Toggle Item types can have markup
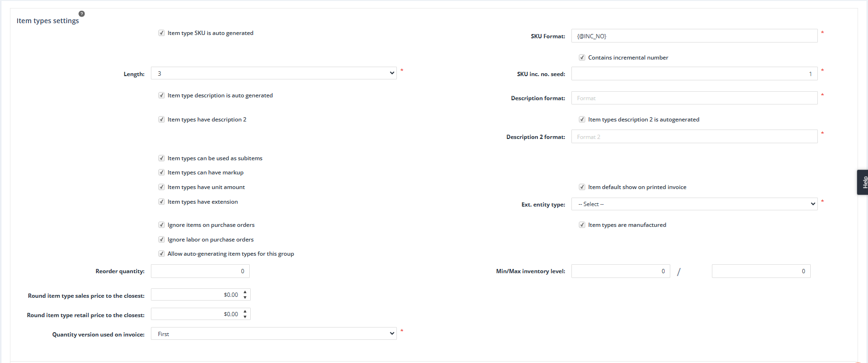Image resolution: width=868 pixels, height=363 pixels. coord(162,173)
